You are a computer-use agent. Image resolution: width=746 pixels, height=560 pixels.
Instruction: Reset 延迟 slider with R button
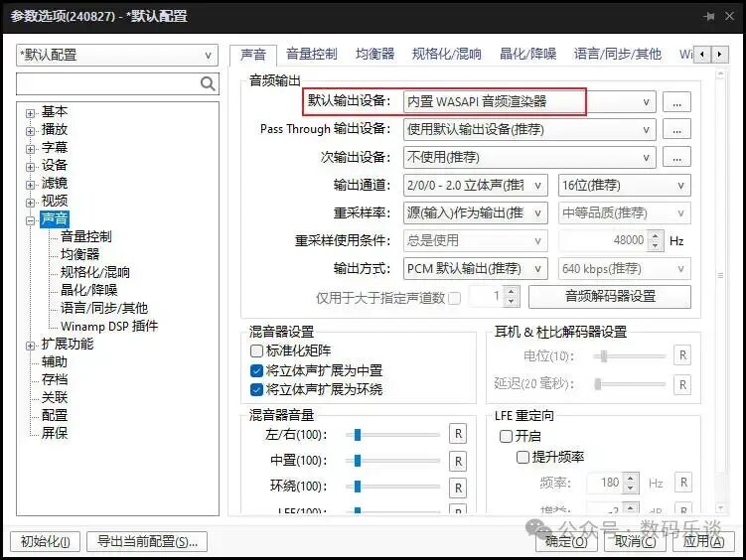682,384
